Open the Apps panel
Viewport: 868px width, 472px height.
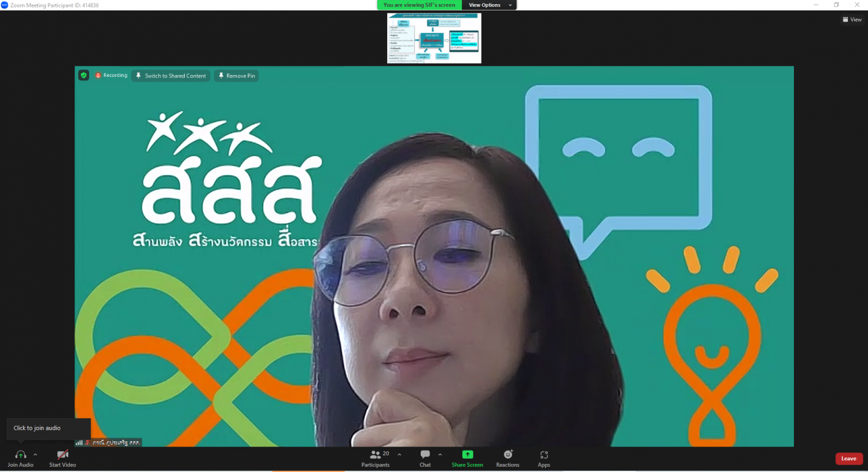(544, 459)
